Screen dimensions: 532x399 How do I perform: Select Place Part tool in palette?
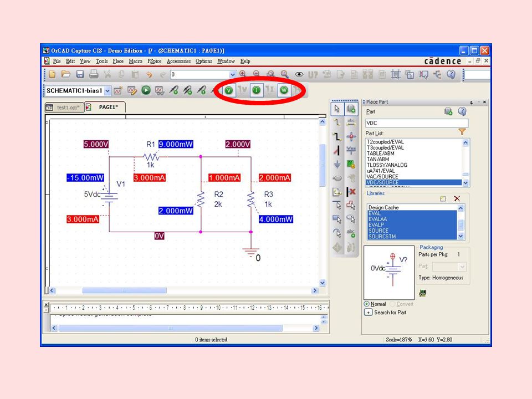pyautogui.click(x=351, y=109)
